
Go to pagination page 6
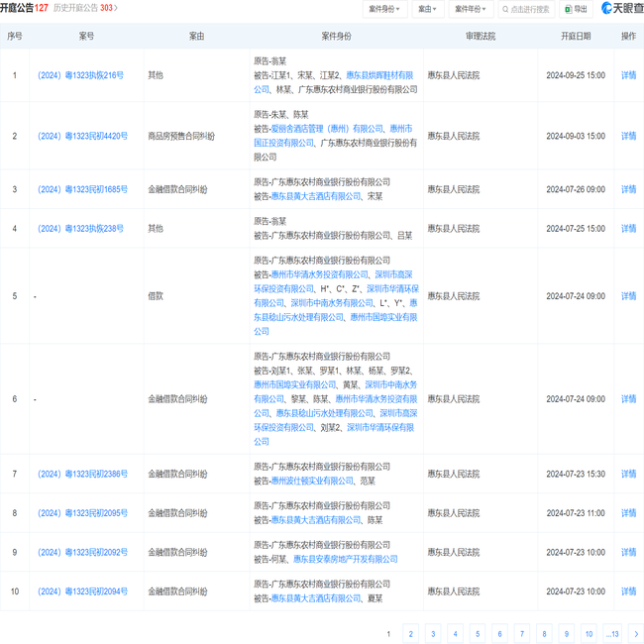click(499, 634)
